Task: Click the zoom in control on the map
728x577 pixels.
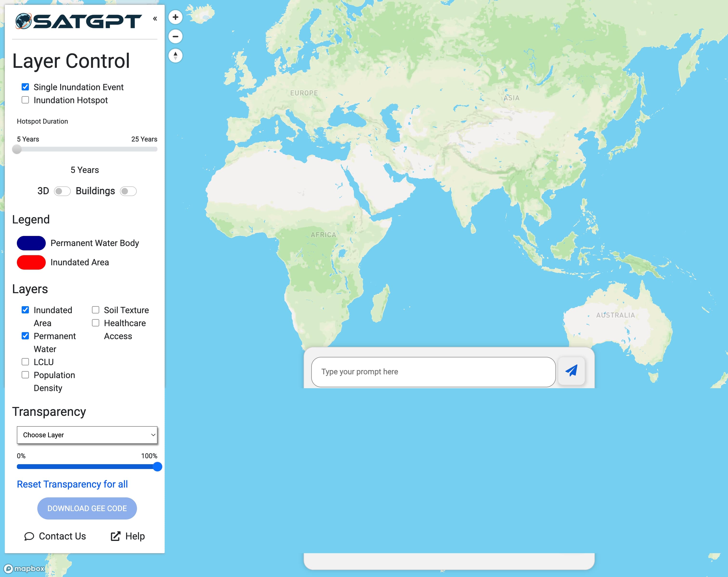Action: [x=175, y=17]
